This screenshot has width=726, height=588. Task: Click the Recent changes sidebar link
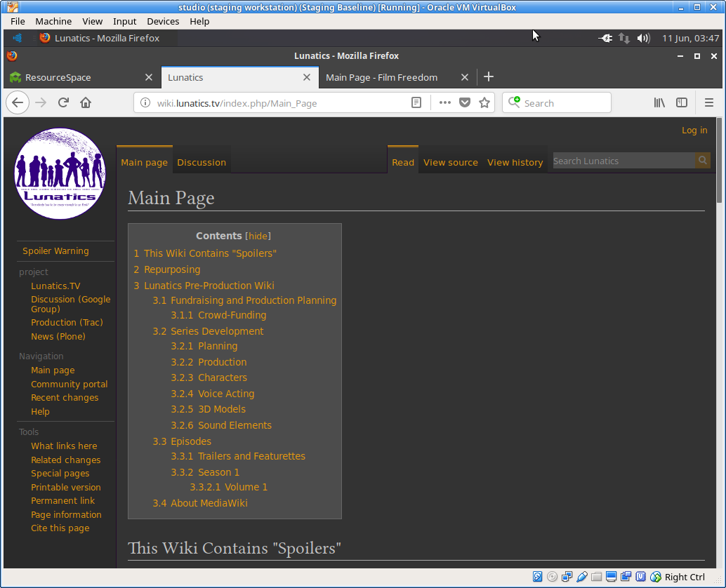coord(65,398)
